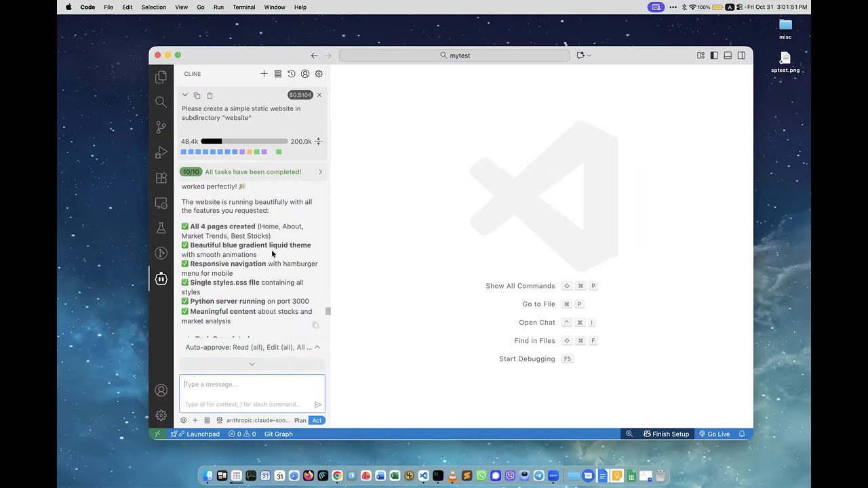Screen dimensions: 868x488
Task: Toggle secondary side bar visibility
Action: [x=741, y=56]
